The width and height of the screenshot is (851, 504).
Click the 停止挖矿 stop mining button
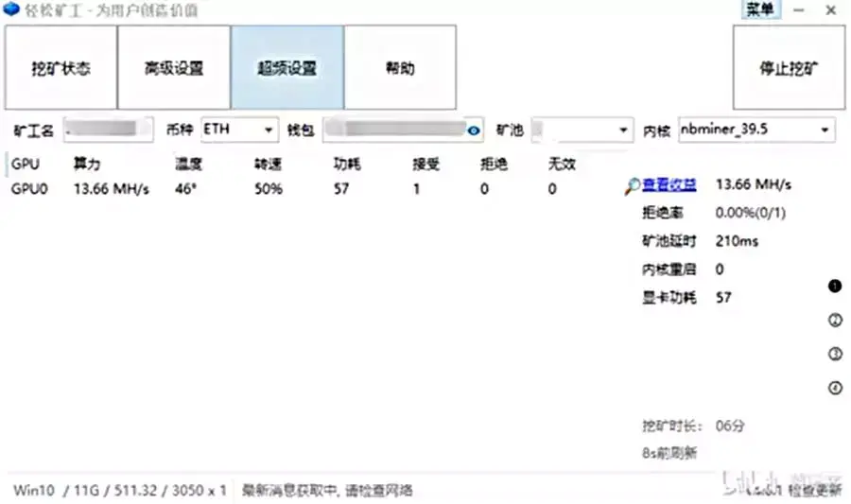click(x=790, y=68)
